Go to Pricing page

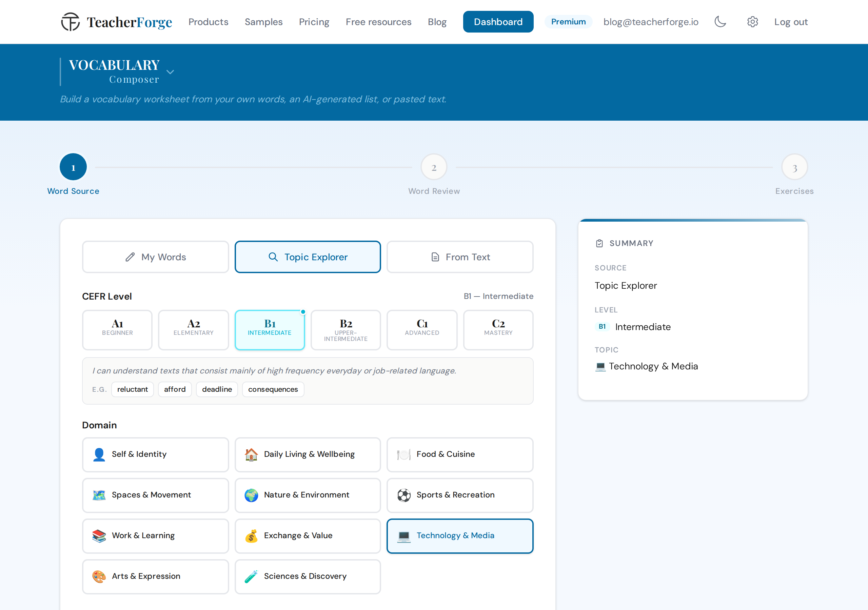[314, 22]
